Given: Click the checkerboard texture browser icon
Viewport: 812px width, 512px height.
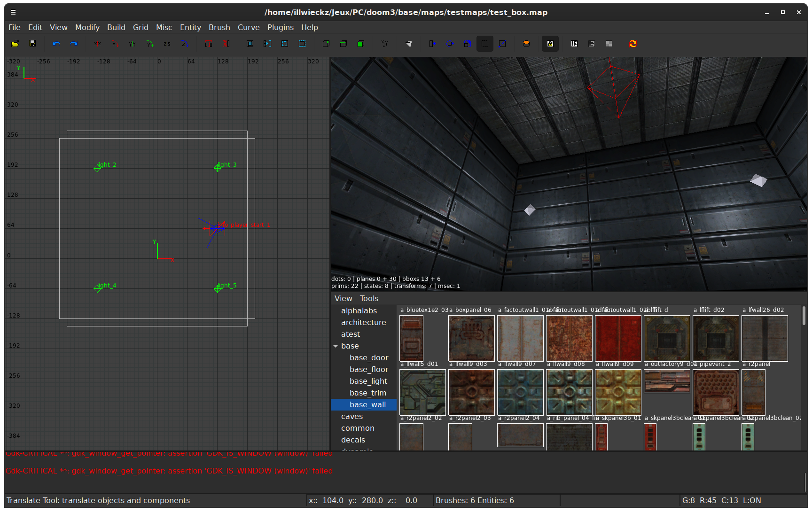Looking at the screenshot, I should pyautogui.click(x=609, y=44).
